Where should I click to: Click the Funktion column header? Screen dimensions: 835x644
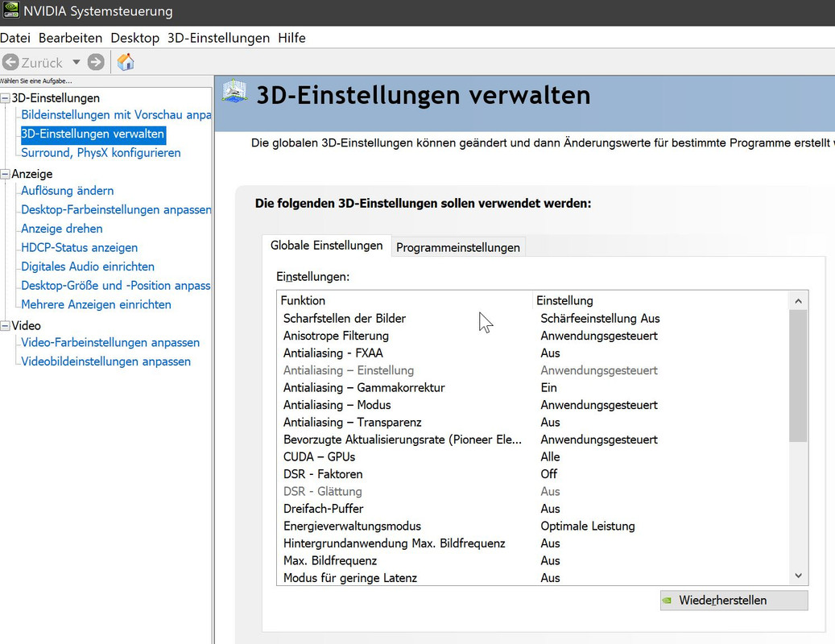pos(405,300)
